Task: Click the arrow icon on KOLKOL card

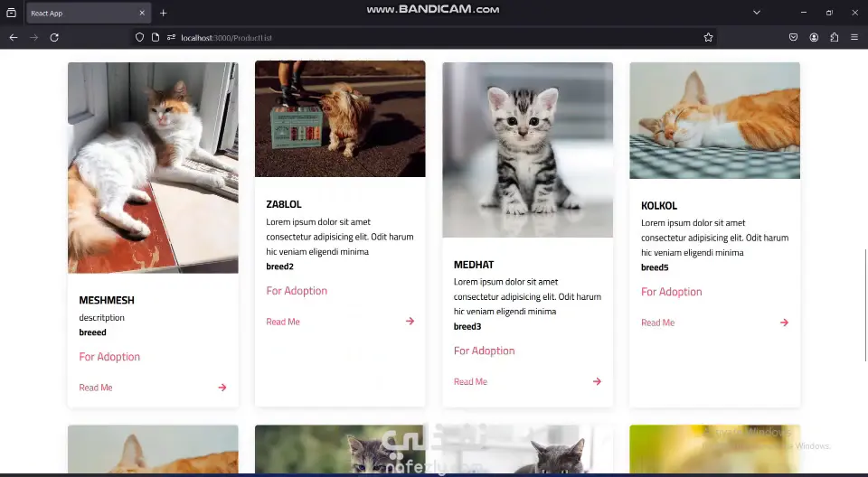Action: 784,323
